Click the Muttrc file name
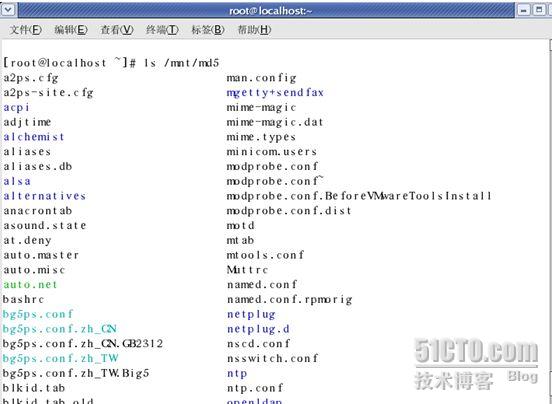Screen dimensions: 552x404 [x=247, y=270]
